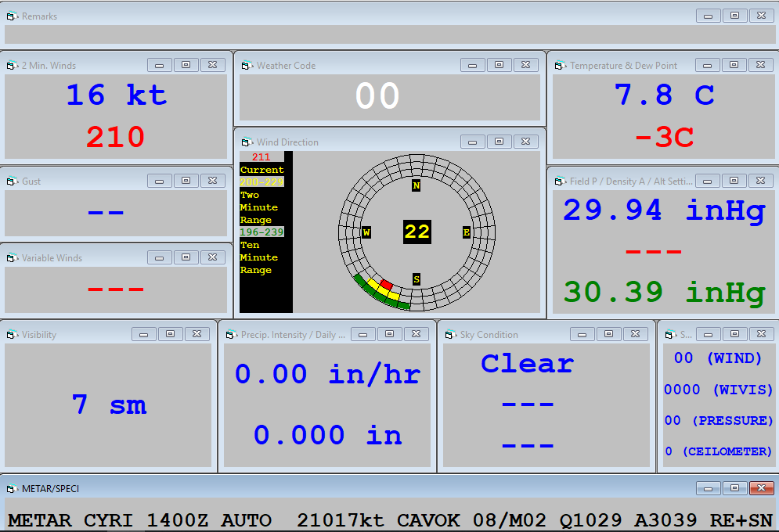Click the compass center 22 reading
Viewport: 779px width, 532px height.
417,232
